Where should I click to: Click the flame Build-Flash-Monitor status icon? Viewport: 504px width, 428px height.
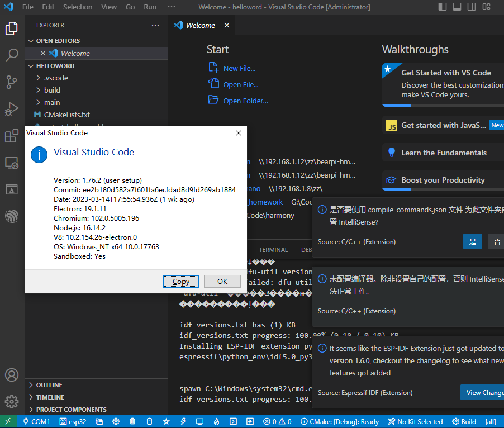[216, 421]
